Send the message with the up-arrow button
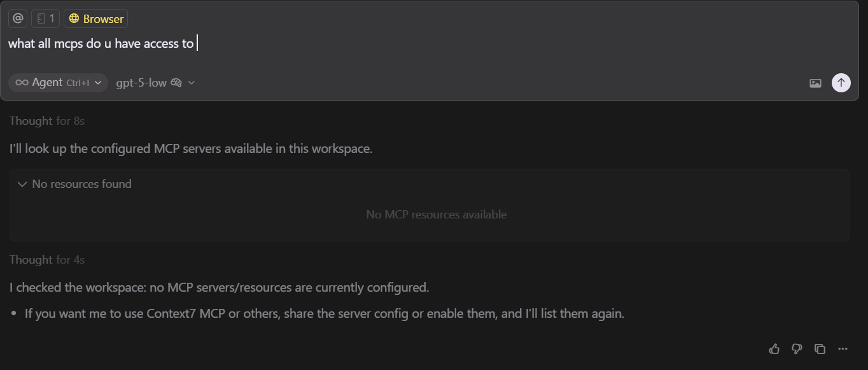Screen dimensions: 868x370 841,83
